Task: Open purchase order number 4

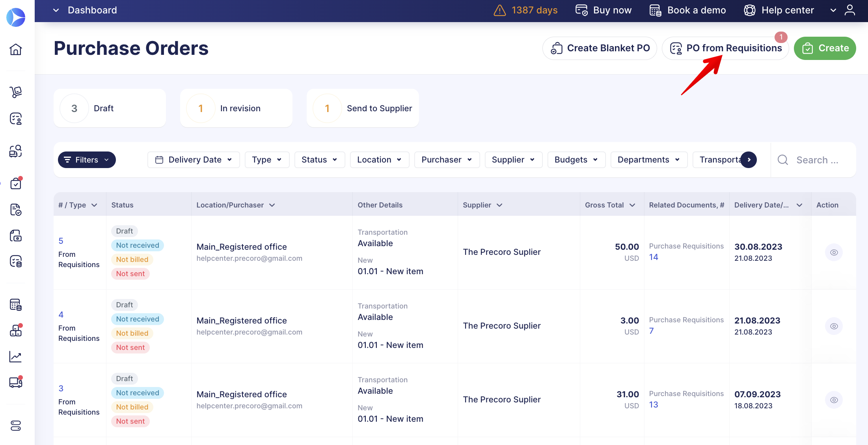Action: (61, 314)
